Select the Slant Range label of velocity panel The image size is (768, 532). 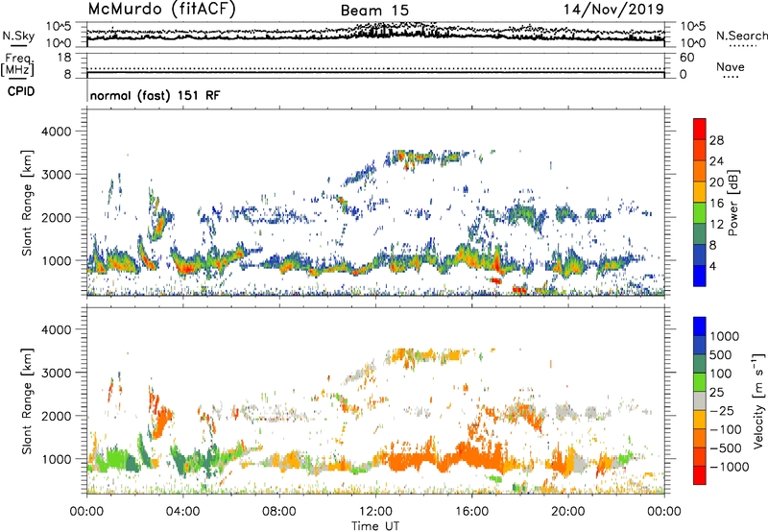pos(27,401)
